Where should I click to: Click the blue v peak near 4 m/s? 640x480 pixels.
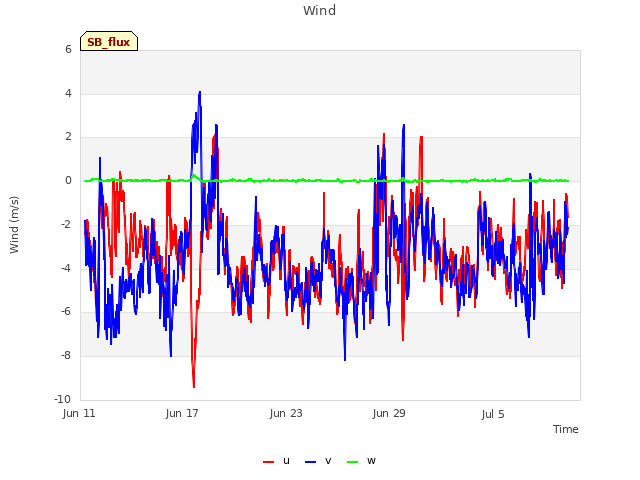[200, 93]
